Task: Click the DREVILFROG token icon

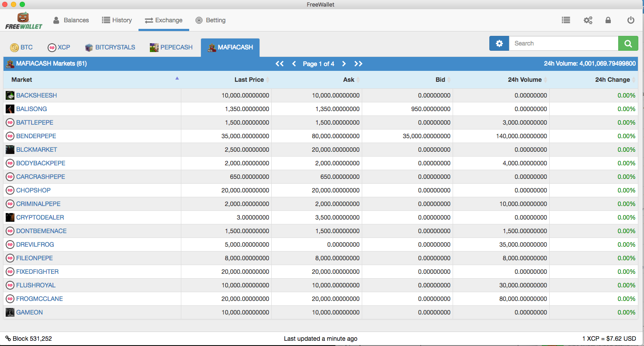Action: click(x=10, y=245)
